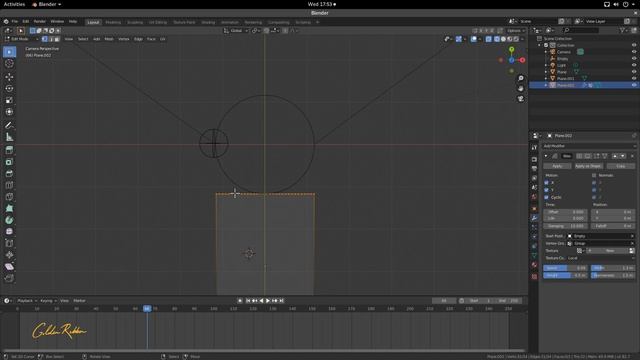Adjust the Width slider
640x360 pixels.
click(x=613, y=268)
